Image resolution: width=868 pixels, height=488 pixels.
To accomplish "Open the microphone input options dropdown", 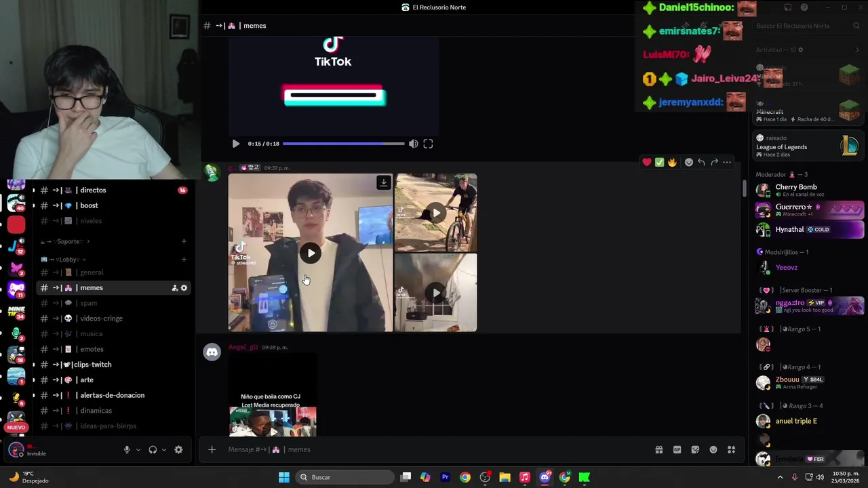I will [138, 450].
